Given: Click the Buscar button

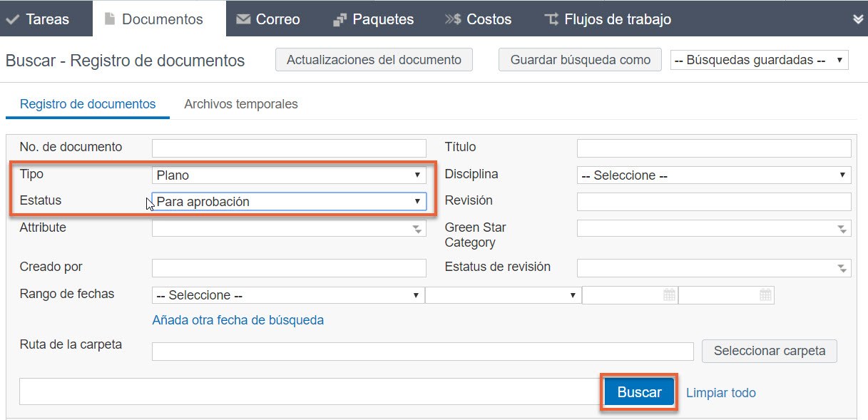Looking at the screenshot, I should [640, 392].
